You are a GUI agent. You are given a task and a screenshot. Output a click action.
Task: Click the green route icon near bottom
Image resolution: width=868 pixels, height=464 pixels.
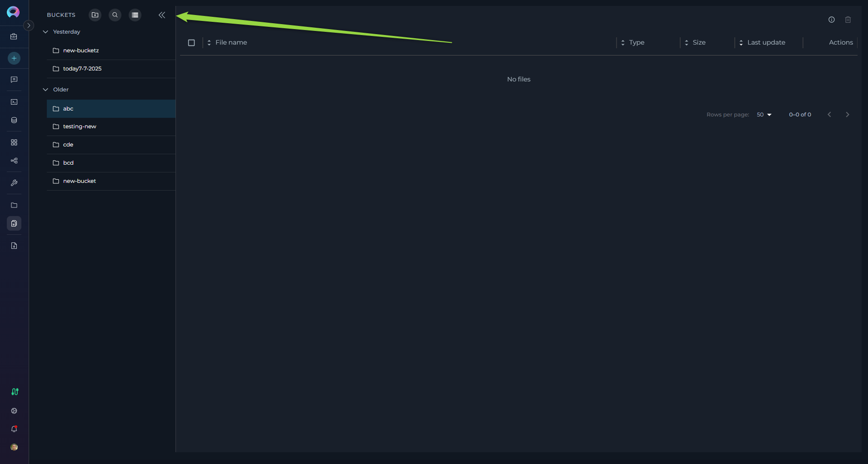pos(15,392)
